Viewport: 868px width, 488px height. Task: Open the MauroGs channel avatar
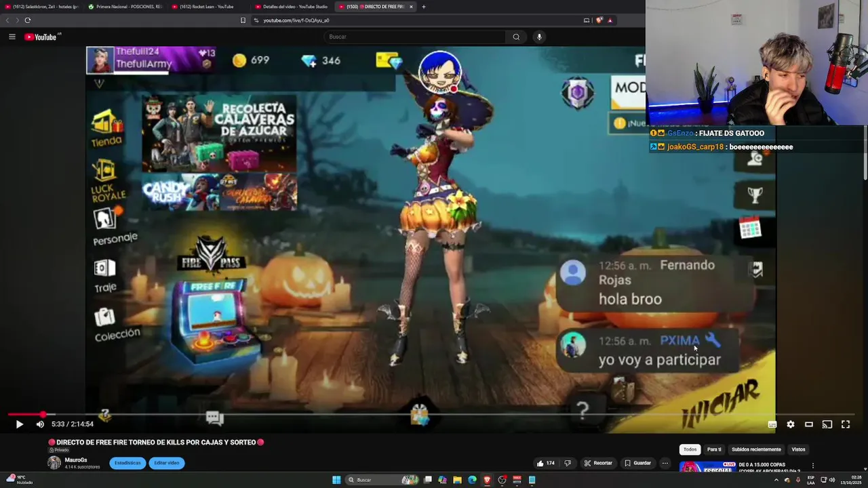[54, 463]
